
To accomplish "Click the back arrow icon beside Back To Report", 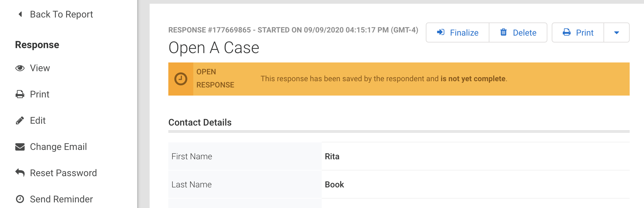I will [x=20, y=14].
